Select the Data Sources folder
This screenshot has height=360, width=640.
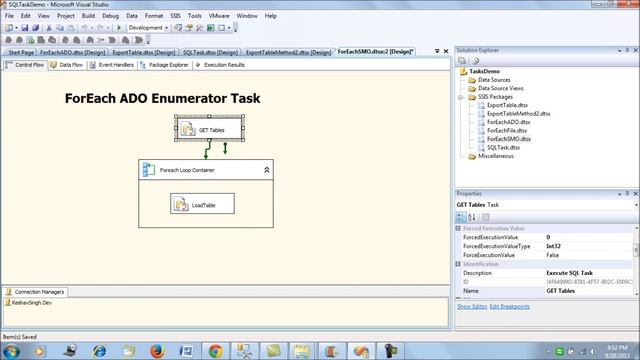pos(494,80)
